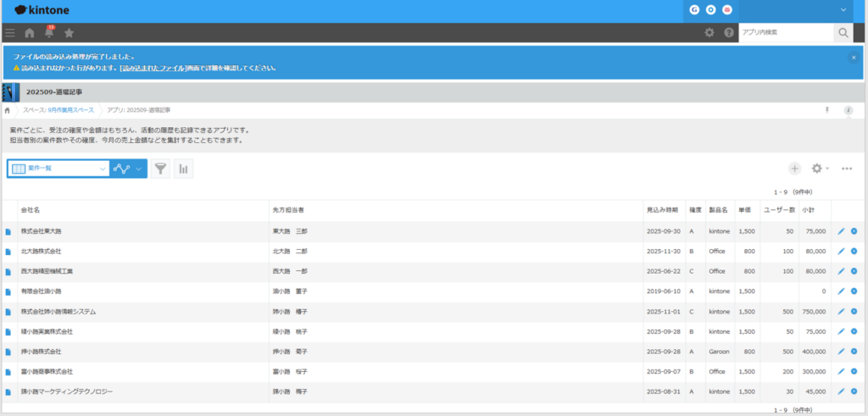Open the app settings gear dropdown
The width and height of the screenshot is (868, 416).
click(x=820, y=169)
